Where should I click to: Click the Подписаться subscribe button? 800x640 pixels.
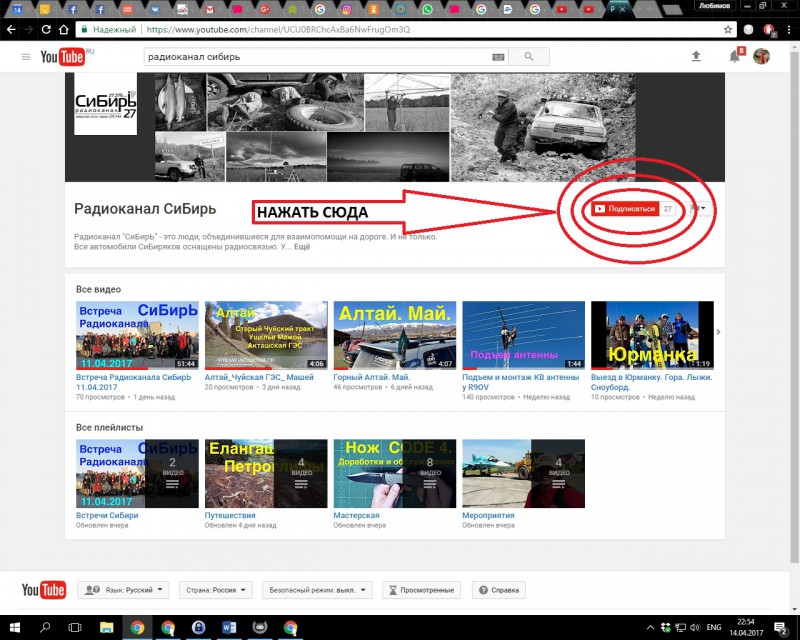tap(626, 209)
